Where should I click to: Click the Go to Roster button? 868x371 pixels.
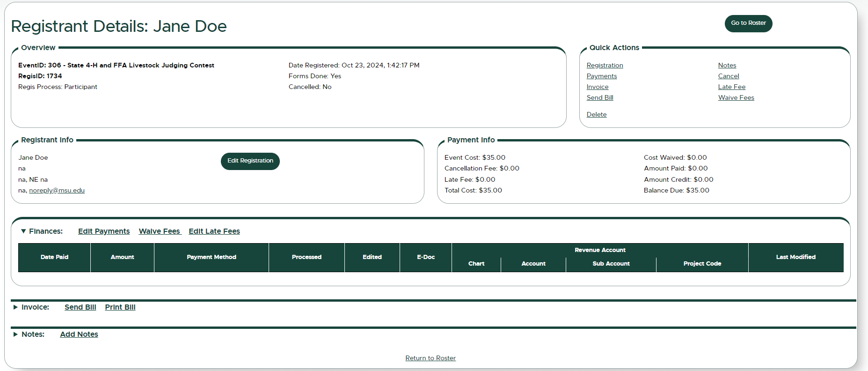pyautogui.click(x=748, y=23)
